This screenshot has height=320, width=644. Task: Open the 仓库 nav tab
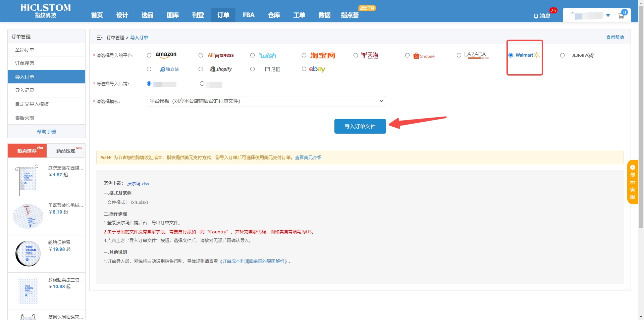pyautogui.click(x=274, y=15)
